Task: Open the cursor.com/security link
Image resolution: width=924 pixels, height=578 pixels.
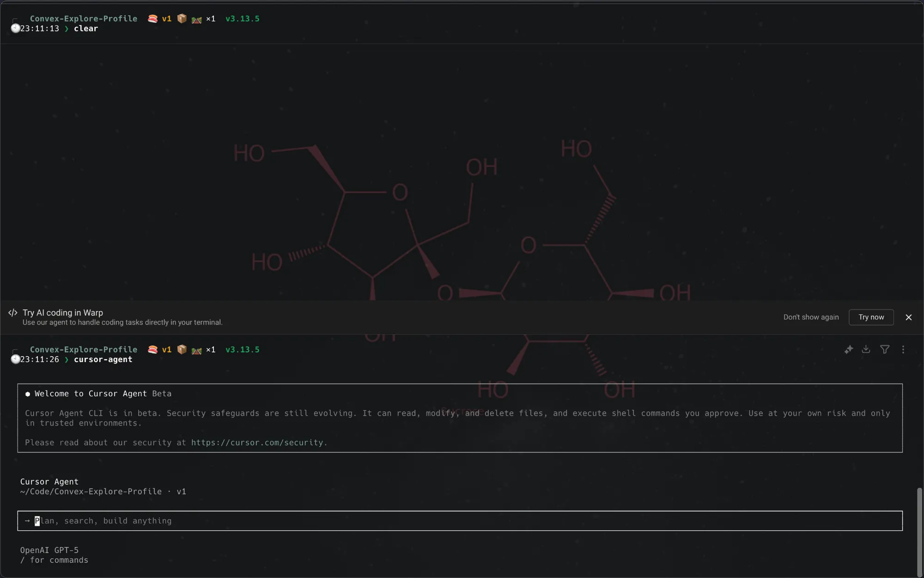Action: (257, 443)
